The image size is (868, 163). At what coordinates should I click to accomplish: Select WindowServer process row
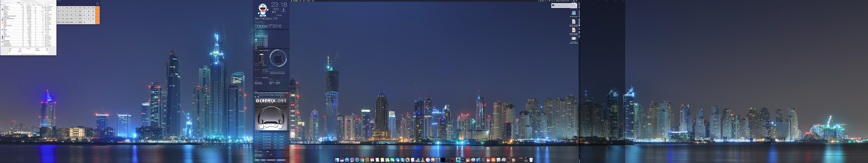[x=28, y=6]
